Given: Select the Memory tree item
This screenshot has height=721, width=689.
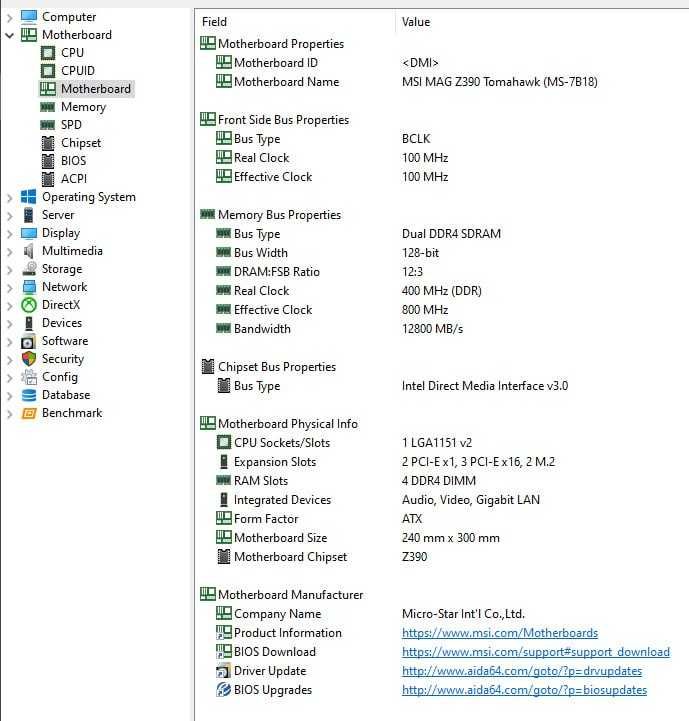Looking at the screenshot, I should [83, 107].
